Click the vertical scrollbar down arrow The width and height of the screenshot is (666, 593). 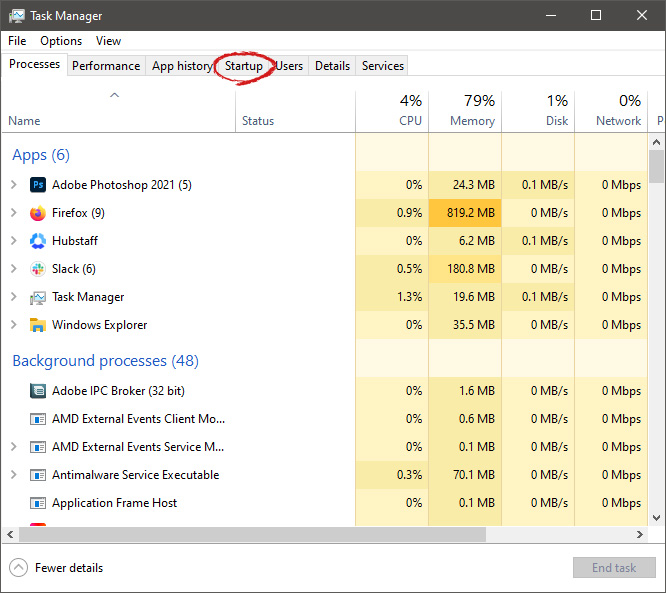click(656, 518)
